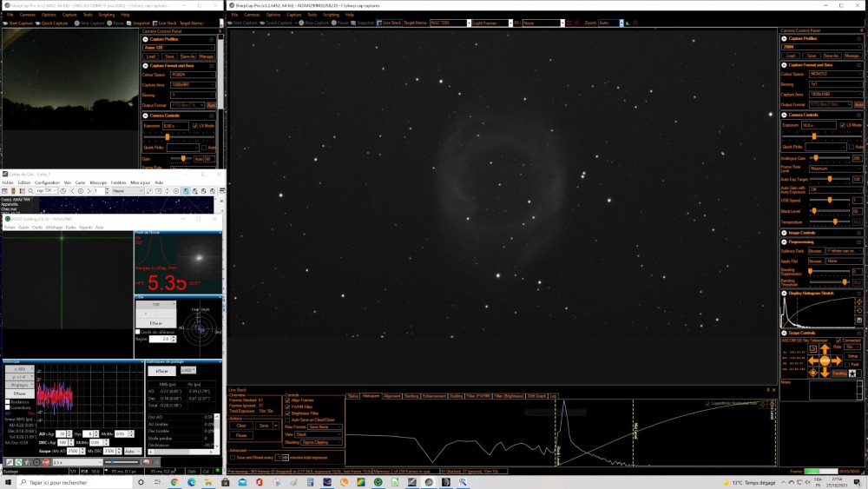868x489 pixels.
Task: Open Raw Frames Save None dropdown
Action: click(x=325, y=427)
